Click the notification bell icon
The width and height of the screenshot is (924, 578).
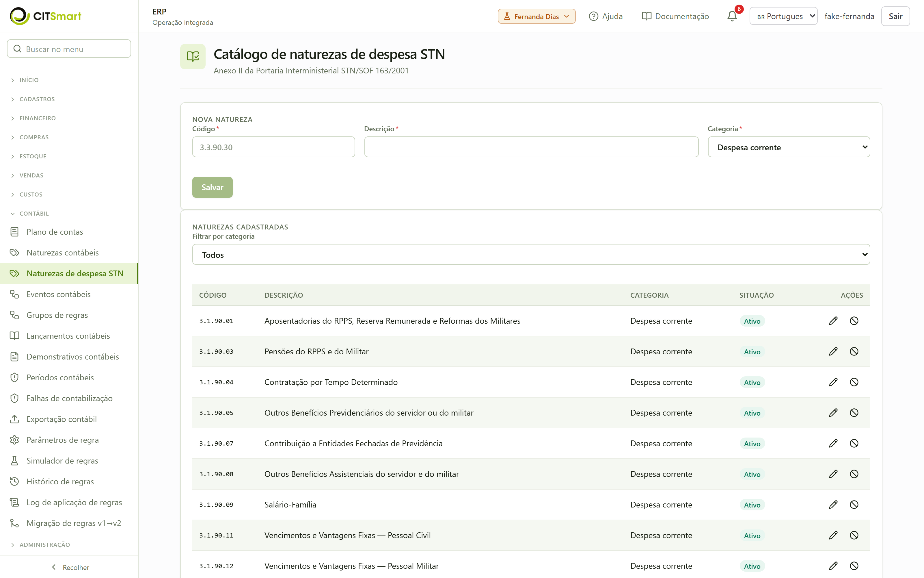coord(732,16)
